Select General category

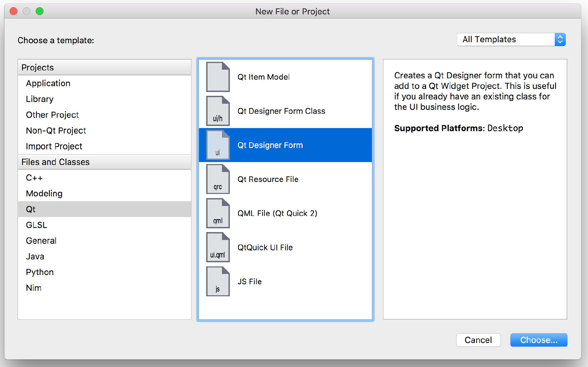coord(104,241)
